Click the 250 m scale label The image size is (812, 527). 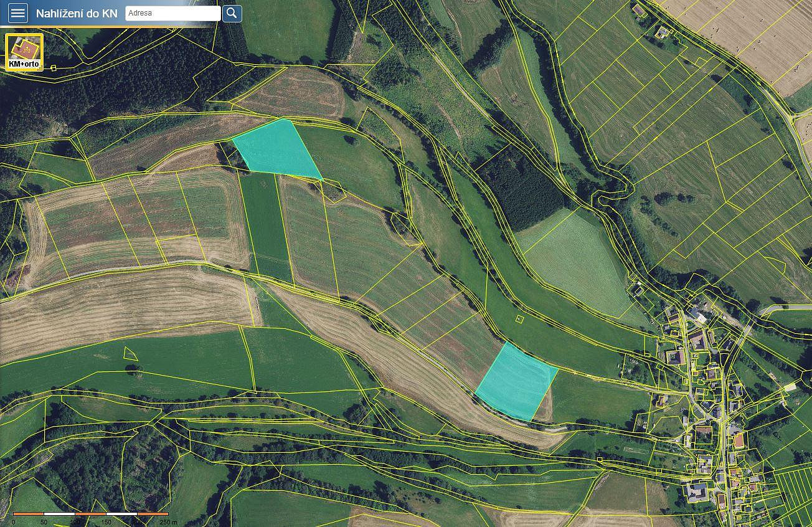tap(165, 522)
